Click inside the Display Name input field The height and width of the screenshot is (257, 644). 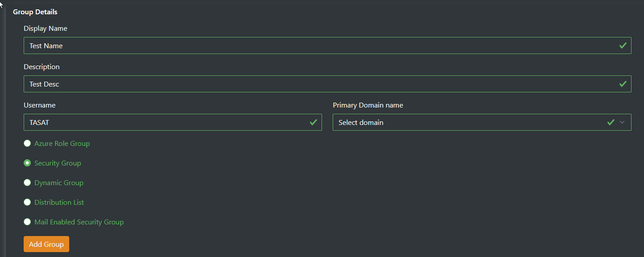point(179,45)
